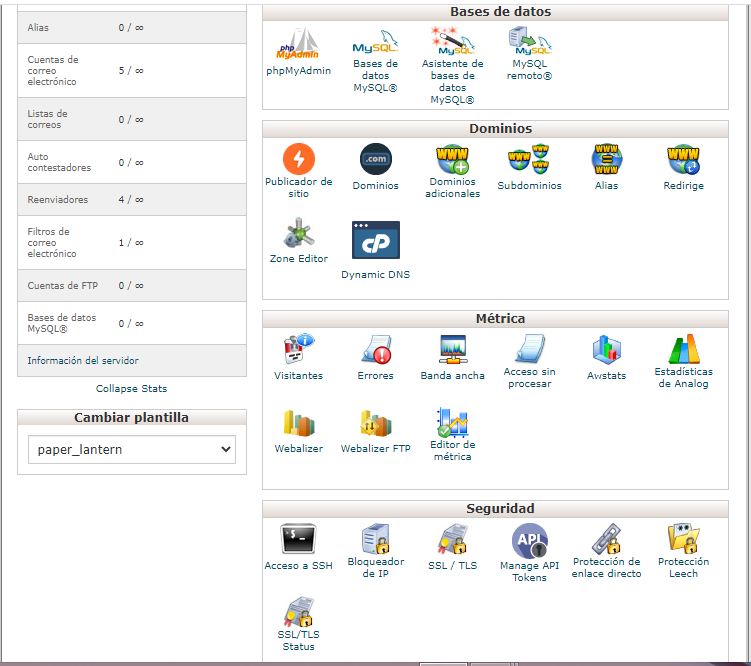Collapse the Métrica section header
This screenshot has width=751, height=666.
500,319
